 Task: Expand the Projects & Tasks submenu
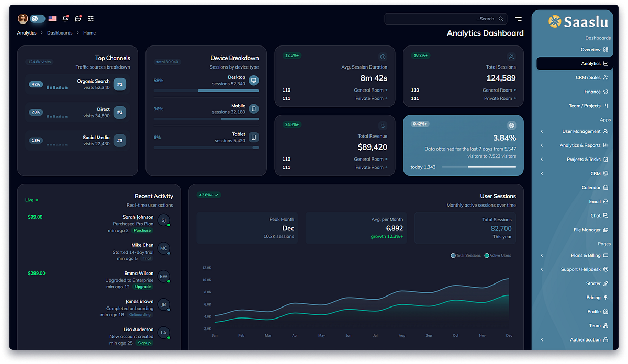coord(574,160)
